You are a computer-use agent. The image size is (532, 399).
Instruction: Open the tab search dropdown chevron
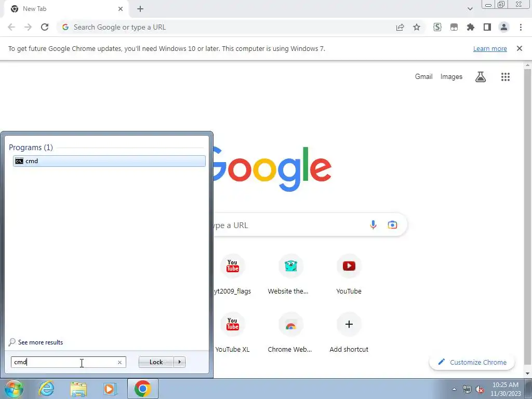point(470,9)
